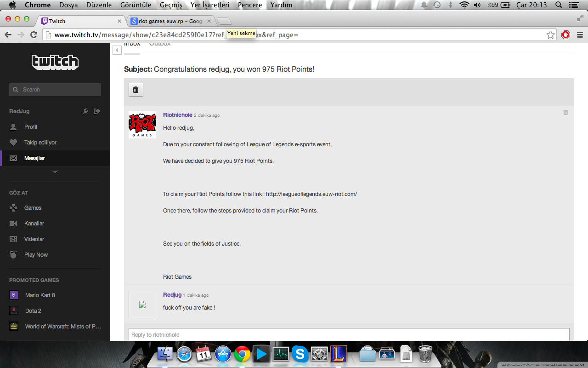
Task: Open the Pencere menu
Action: 250,5
